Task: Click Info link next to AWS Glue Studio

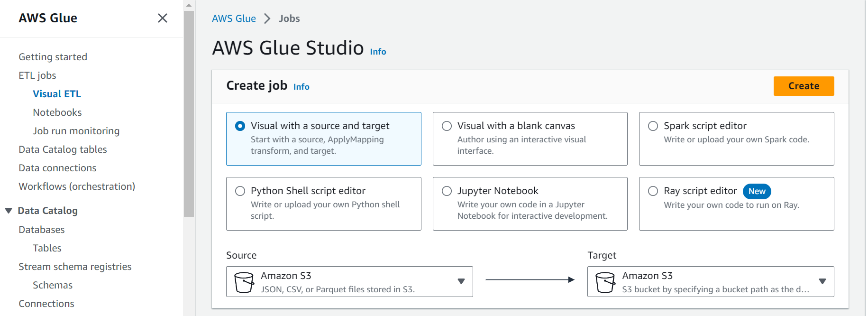Action: coord(378,52)
